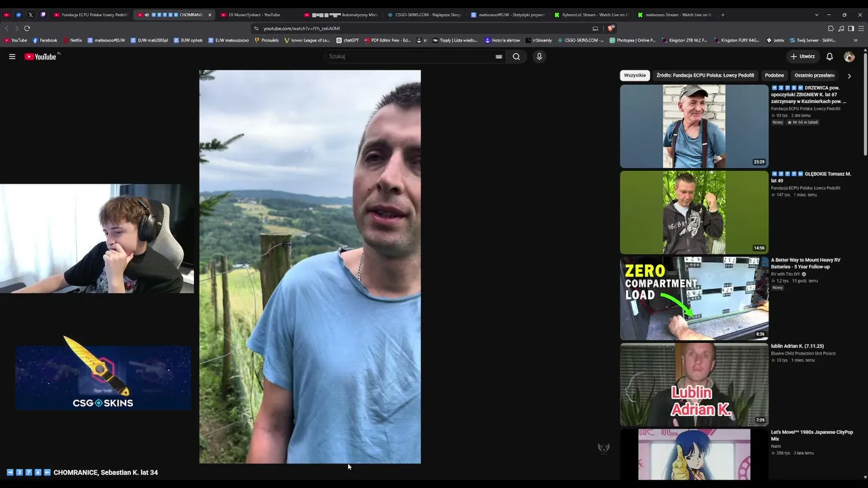
Task: Open the on-screen keyboard icon in search
Action: (x=499, y=57)
